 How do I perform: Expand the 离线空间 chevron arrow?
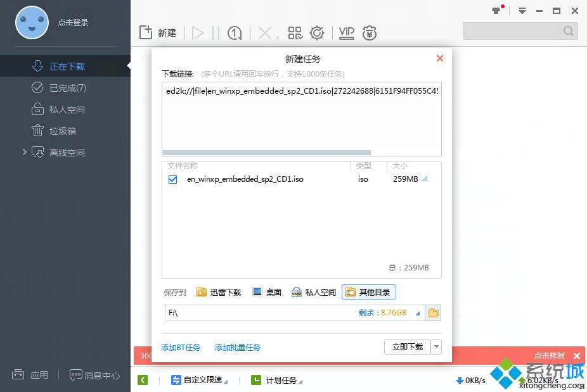(x=24, y=152)
